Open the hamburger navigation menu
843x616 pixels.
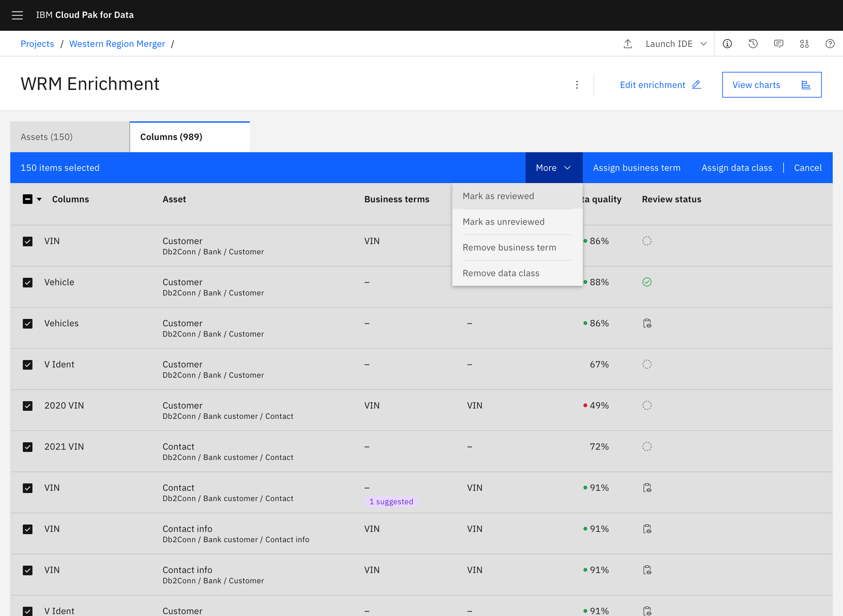tap(17, 15)
